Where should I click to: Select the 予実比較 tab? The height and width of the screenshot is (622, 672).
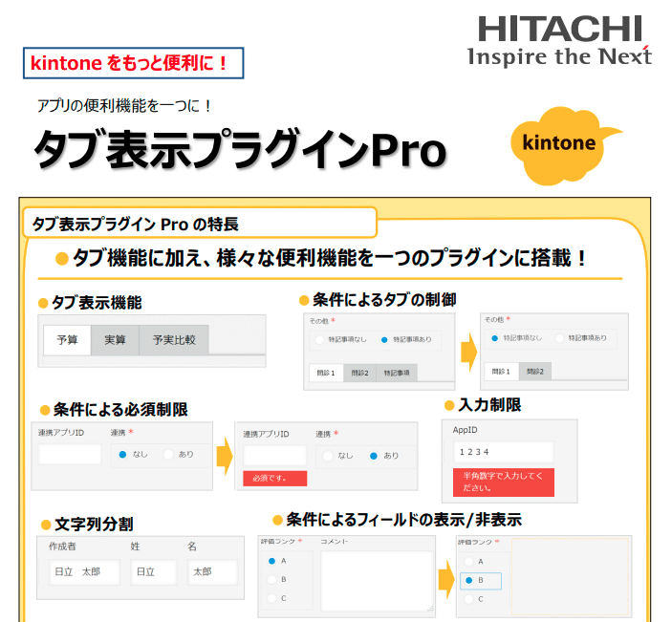click(173, 340)
